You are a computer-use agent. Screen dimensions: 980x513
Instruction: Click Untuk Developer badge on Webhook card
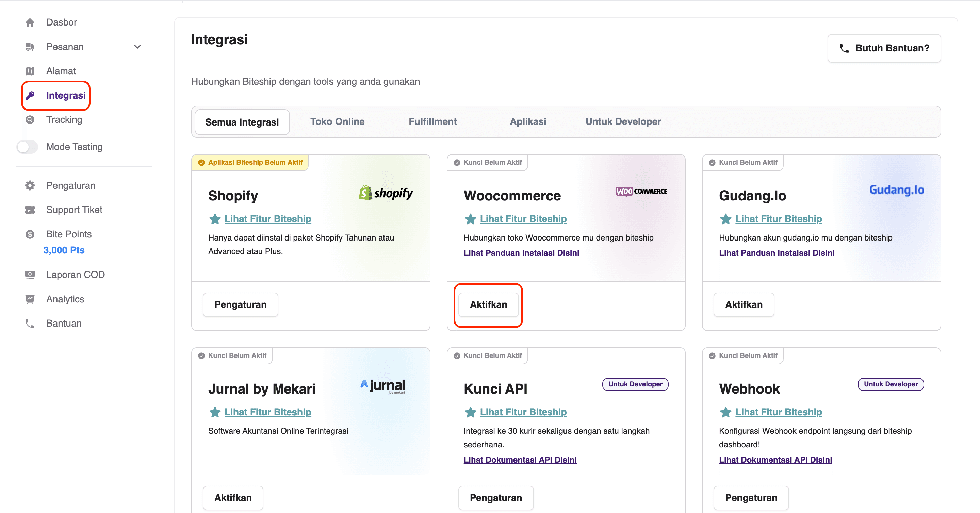click(x=890, y=384)
